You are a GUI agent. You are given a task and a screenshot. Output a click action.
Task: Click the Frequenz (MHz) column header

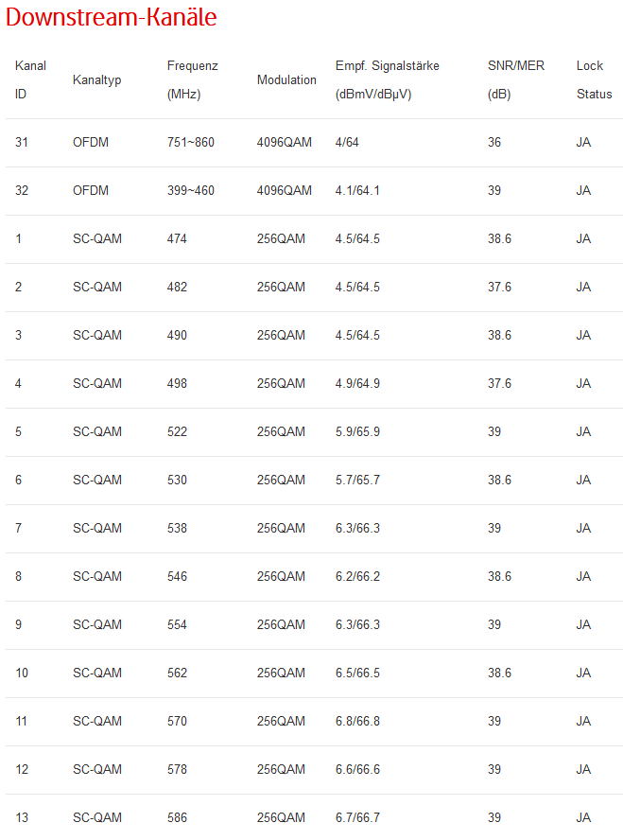192,79
